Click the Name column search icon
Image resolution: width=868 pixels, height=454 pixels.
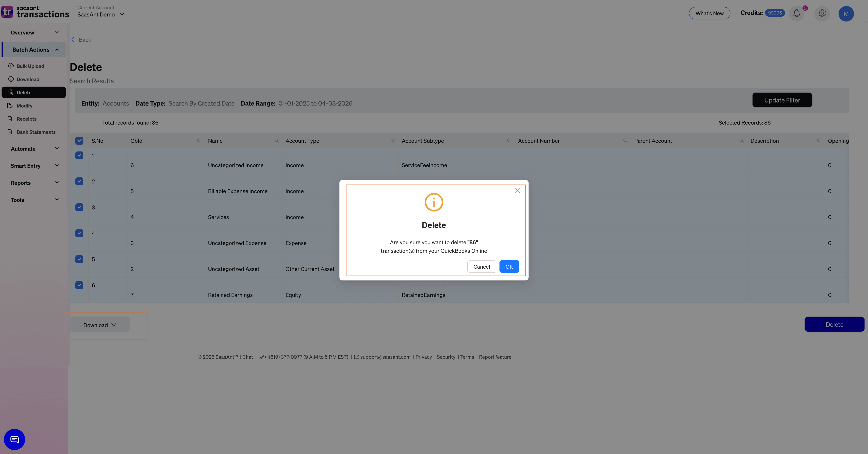[276, 141]
